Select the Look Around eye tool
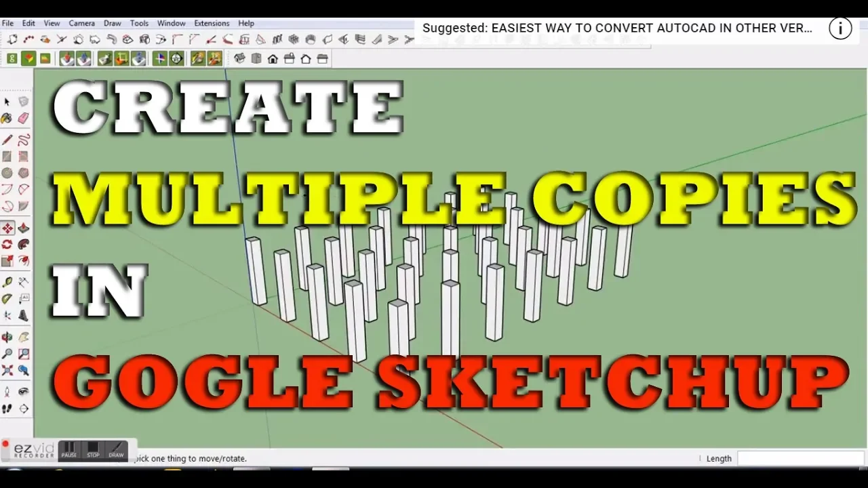 coord(24,392)
